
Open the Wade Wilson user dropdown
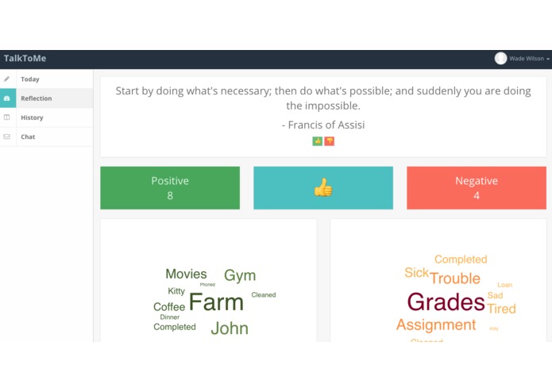tap(529, 59)
